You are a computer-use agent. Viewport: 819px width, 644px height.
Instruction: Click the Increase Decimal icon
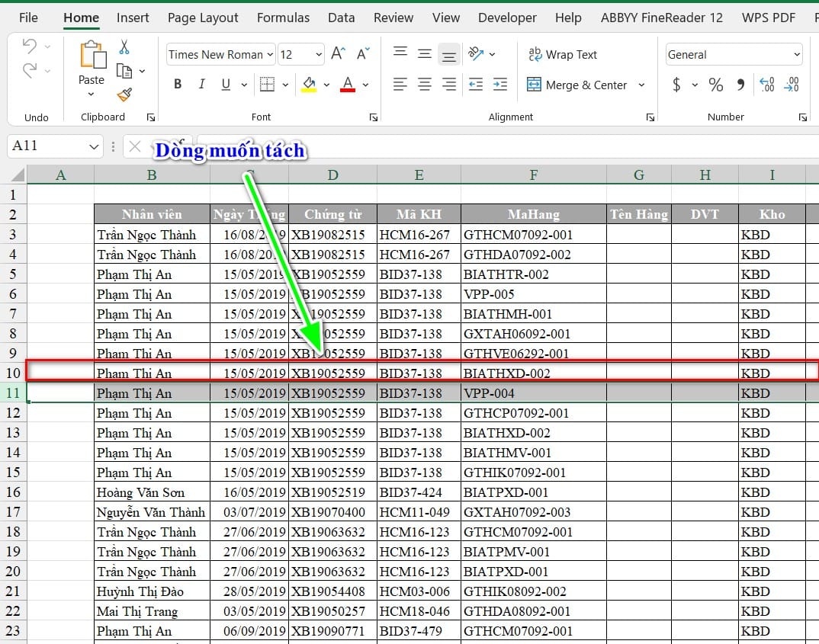click(x=767, y=85)
